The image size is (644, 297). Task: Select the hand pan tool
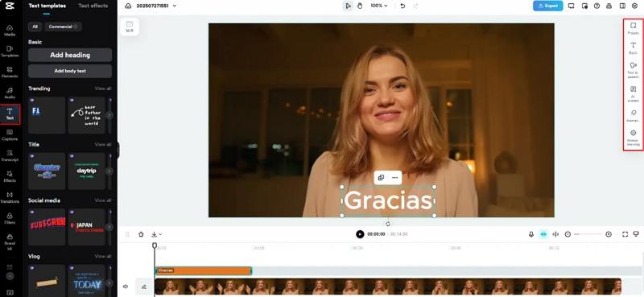360,6
